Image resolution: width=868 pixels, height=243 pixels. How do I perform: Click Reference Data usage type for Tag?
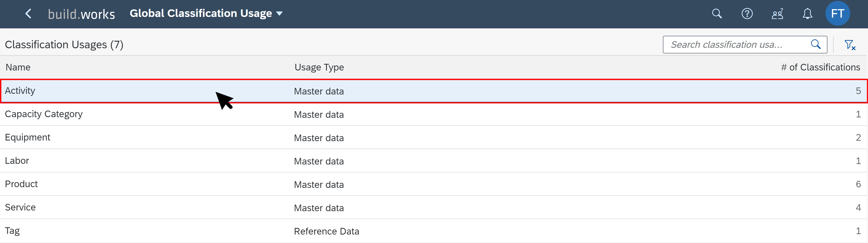[x=327, y=231]
